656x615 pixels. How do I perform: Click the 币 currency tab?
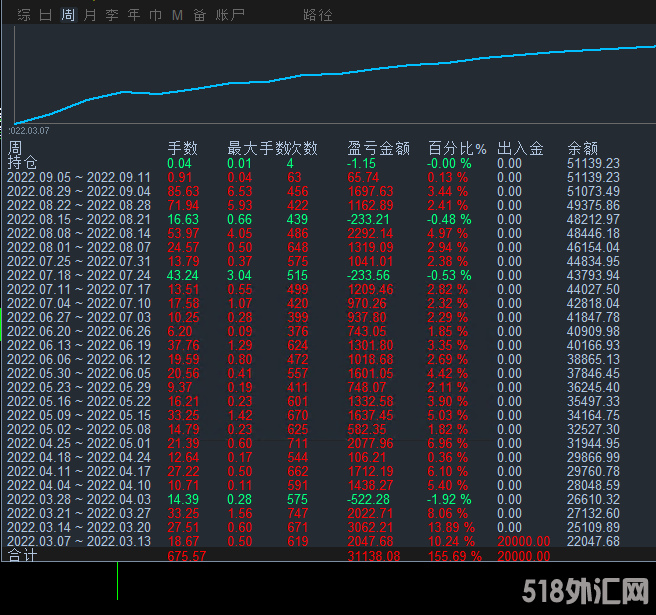(x=155, y=15)
